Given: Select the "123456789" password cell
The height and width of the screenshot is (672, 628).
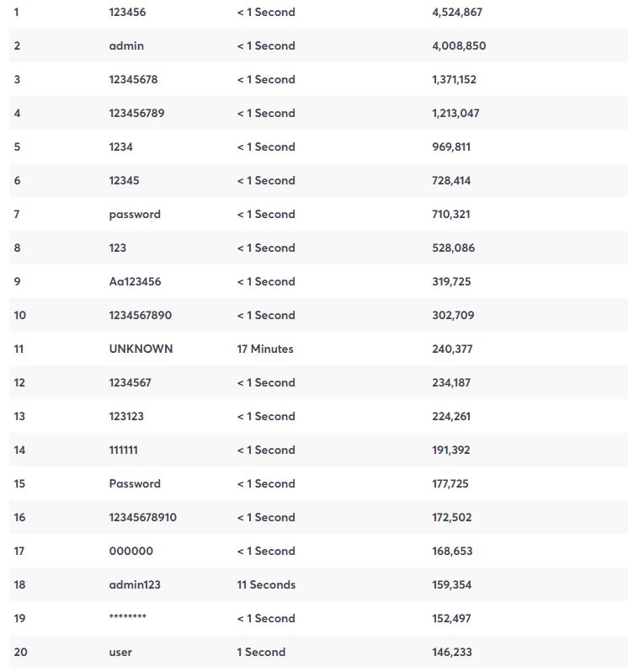Looking at the screenshot, I should click(x=136, y=113).
